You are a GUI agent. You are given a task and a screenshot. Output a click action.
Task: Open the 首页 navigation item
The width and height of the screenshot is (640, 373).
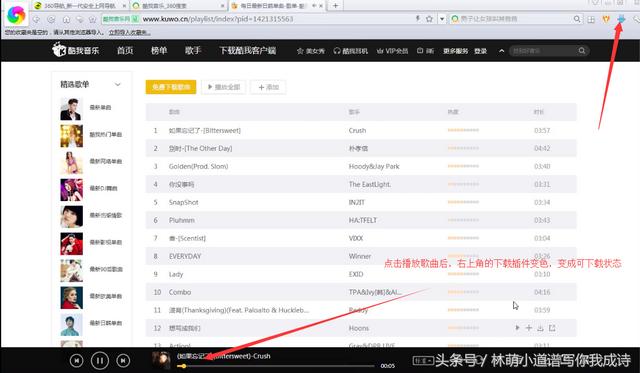pos(125,50)
